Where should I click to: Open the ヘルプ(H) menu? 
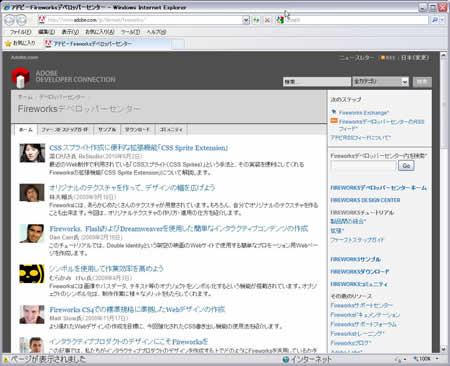click(x=156, y=32)
